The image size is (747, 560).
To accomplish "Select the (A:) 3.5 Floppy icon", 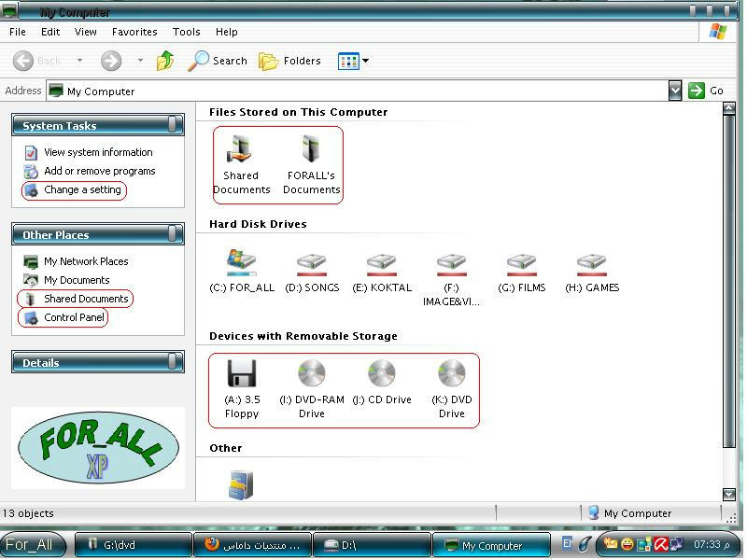I will click(x=242, y=372).
